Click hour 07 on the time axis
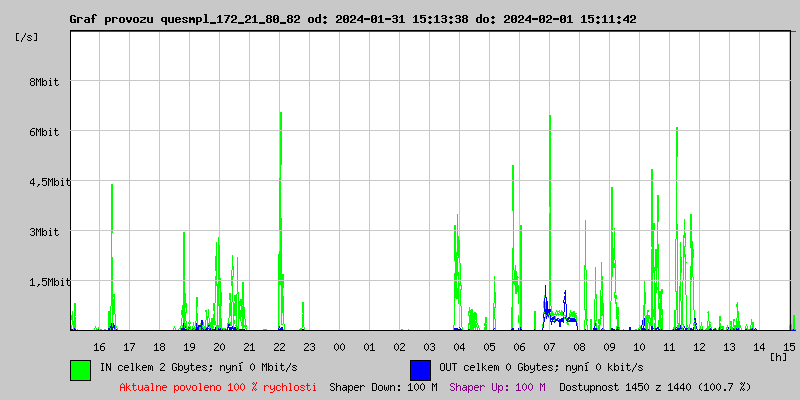 pyautogui.click(x=549, y=346)
